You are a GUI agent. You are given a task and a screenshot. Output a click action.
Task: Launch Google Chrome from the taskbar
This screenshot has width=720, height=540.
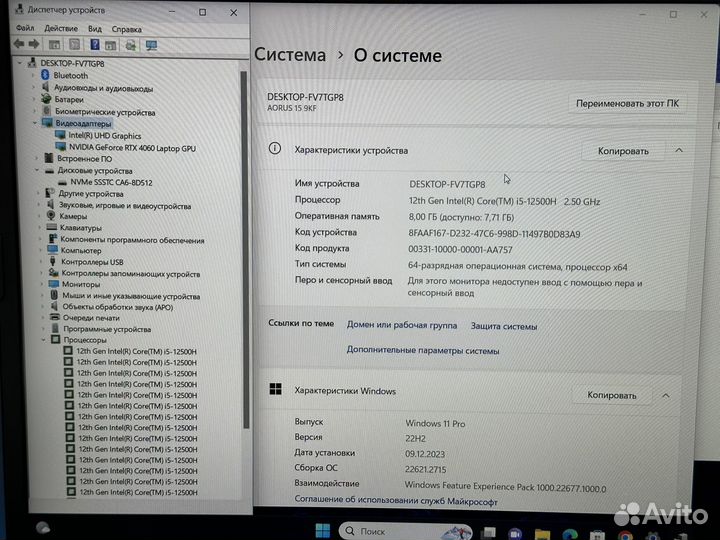coord(625,535)
